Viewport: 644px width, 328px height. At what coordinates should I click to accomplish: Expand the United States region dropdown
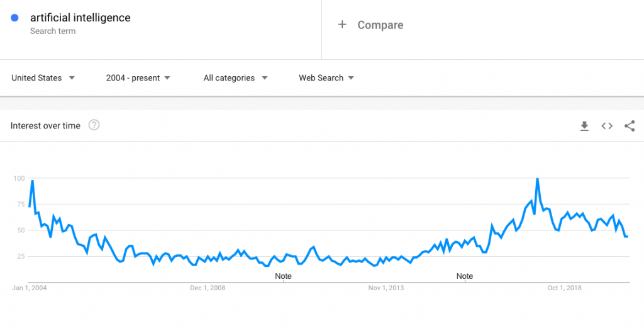pos(43,77)
